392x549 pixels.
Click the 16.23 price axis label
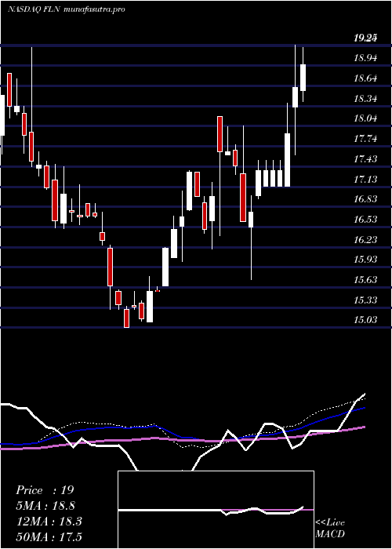pyautogui.click(x=365, y=239)
